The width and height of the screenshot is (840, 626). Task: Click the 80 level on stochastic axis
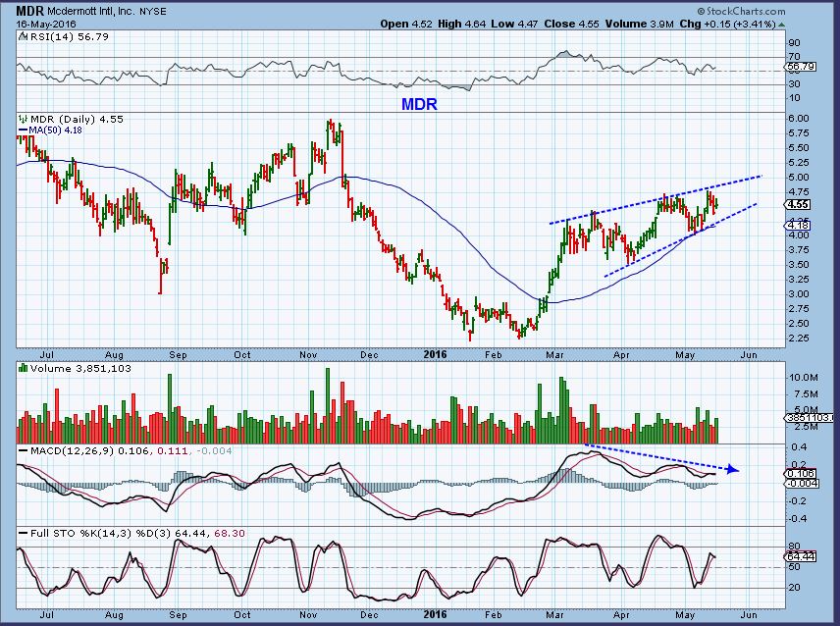point(794,548)
